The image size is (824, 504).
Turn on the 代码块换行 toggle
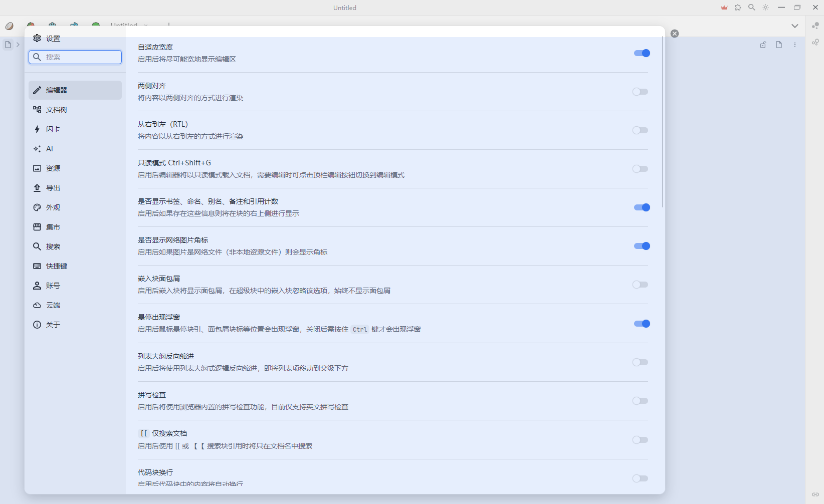[640, 478]
